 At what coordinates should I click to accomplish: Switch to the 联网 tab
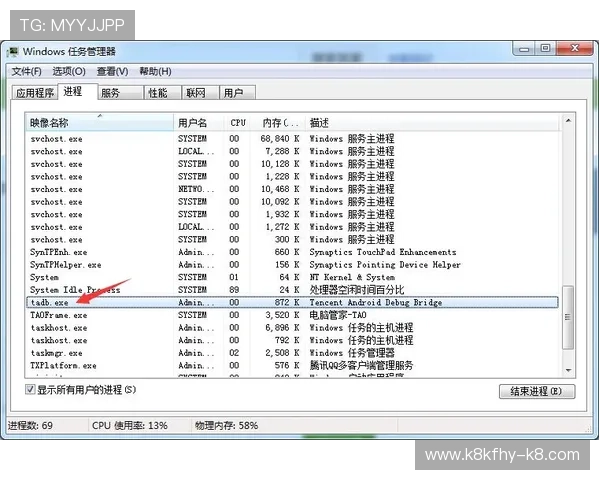(x=200, y=93)
